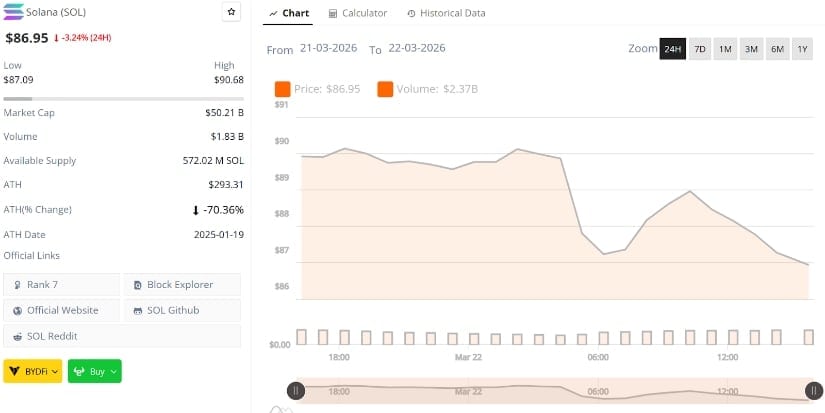Switch to the Calculator tab
This screenshot has width=825, height=413.
357,13
